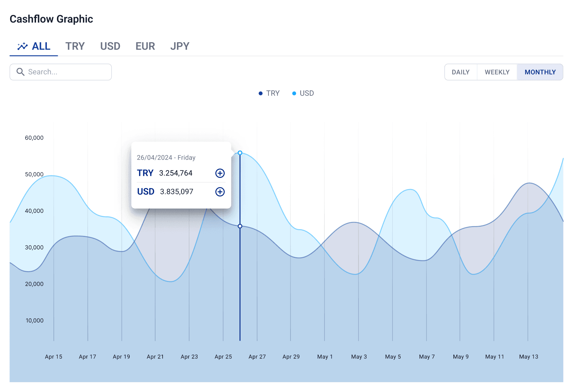Switch to the TRY currency tab
The width and height of the screenshot is (574, 392).
point(75,46)
